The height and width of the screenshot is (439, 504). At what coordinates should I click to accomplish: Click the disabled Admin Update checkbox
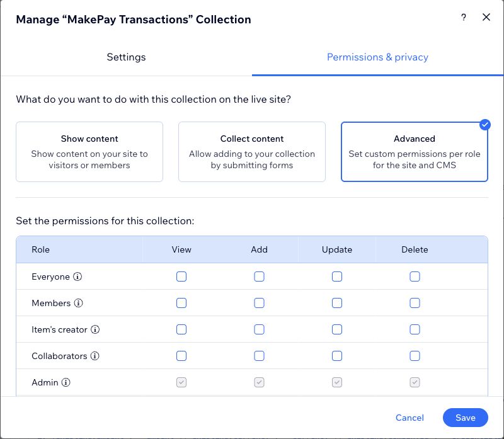[x=337, y=382]
